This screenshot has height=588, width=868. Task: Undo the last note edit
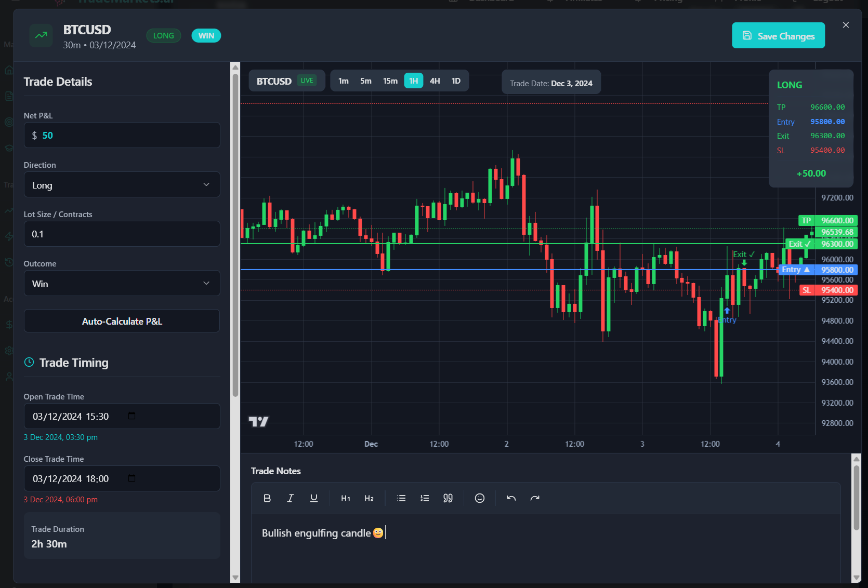510,498
